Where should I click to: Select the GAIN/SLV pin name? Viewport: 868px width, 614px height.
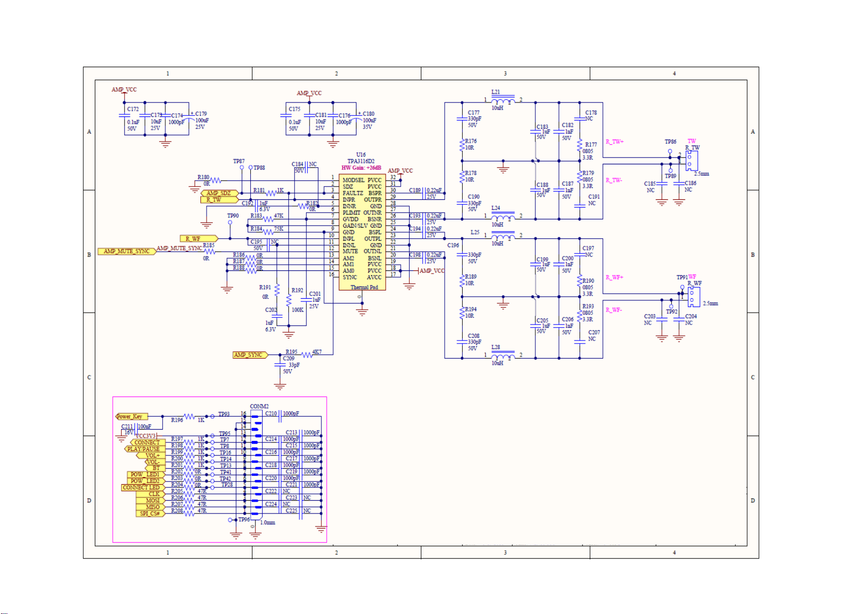click(x=355, y=226)
